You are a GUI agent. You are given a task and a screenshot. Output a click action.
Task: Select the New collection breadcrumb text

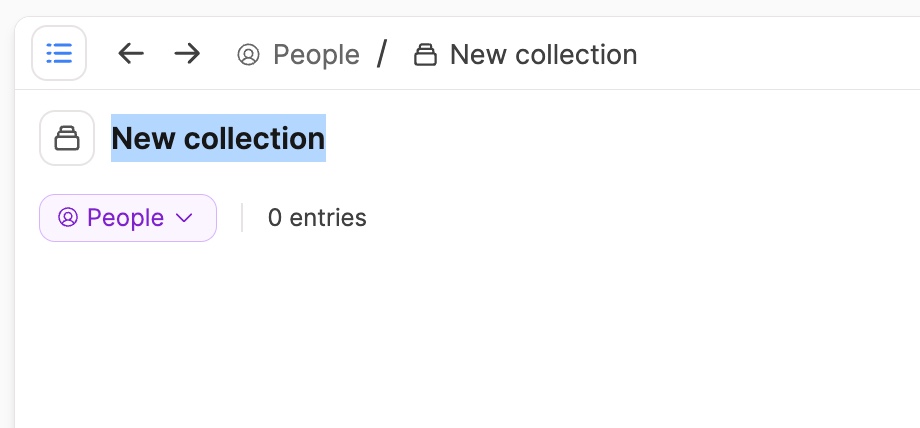click(543, 55)
